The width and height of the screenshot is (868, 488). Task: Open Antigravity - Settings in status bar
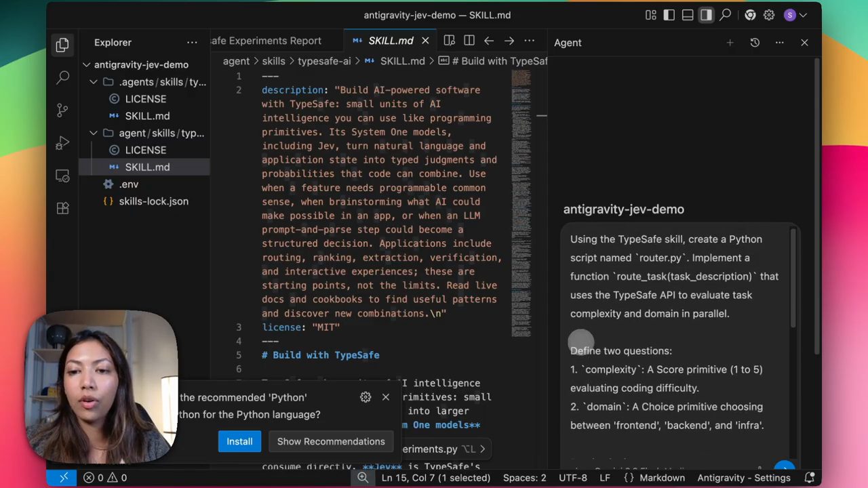click(x=744, y=478)
